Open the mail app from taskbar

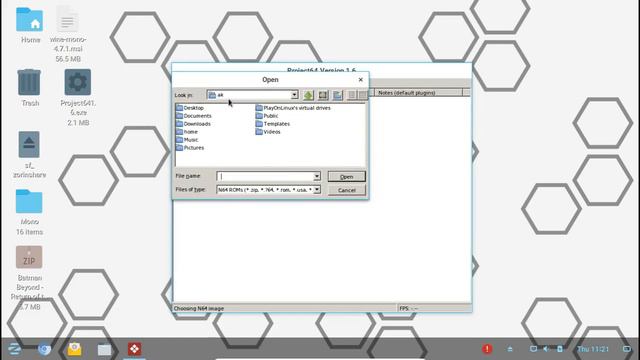point(74,349)
